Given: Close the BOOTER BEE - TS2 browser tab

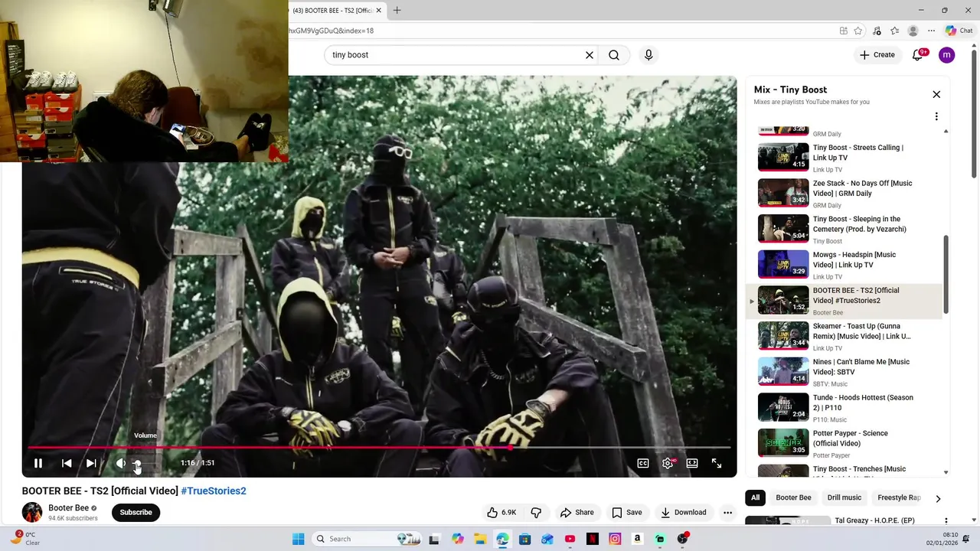Looking at the screenshot, I should coord(378,11).
